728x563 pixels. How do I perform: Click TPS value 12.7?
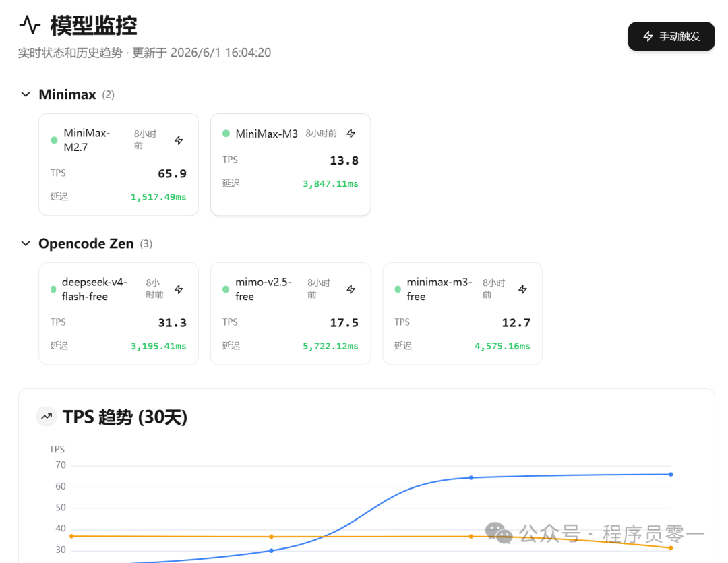516,323
